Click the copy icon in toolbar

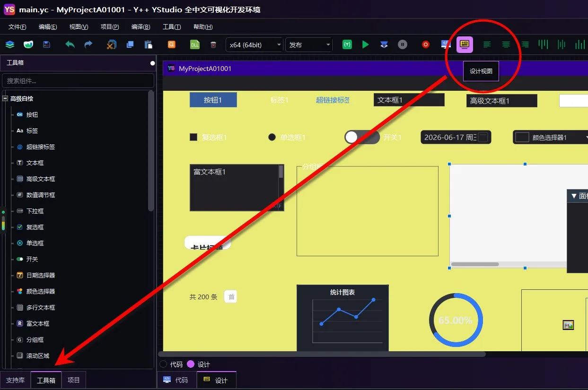(x=130, y=45)
